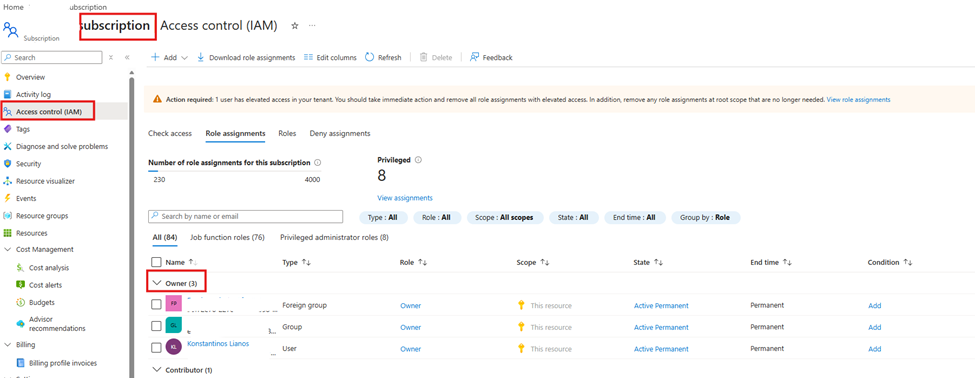Screen dimensions: 975x378
Task: Click Active Permanent in User row
Action: [x=661, y=349]
